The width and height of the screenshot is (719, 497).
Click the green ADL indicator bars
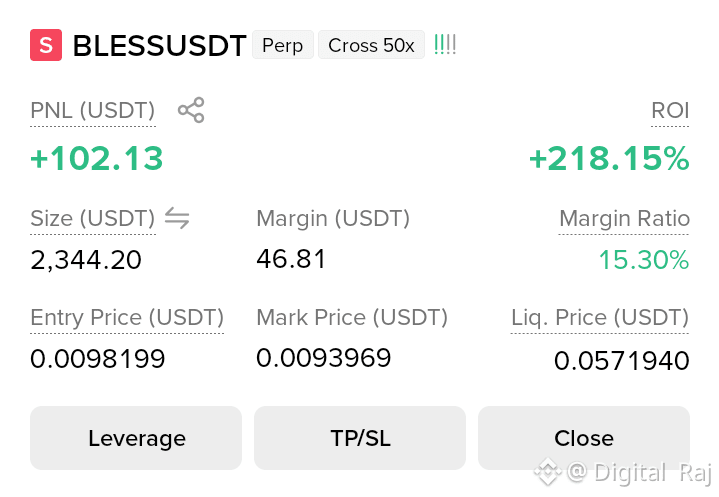(x=445, y=45)
